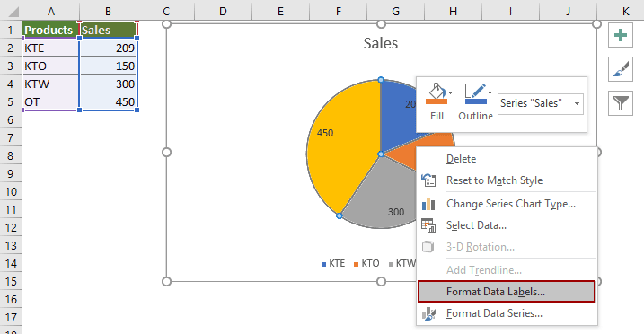The width and height of the screenshot is (644, 334).
Task: Select Reset to Match Style
Action: 507,180
